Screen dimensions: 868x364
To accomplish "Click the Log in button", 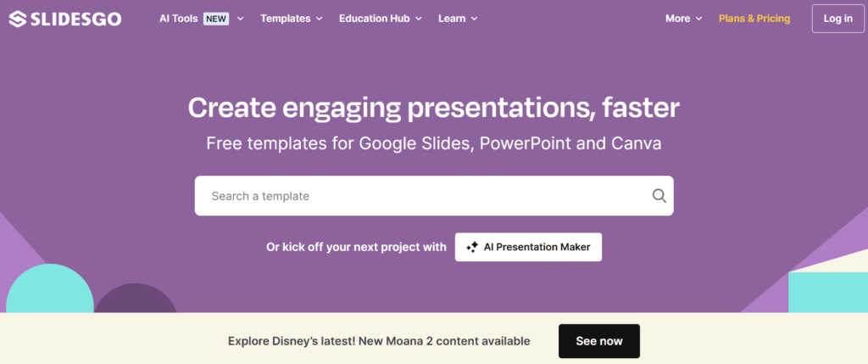I will (x=838, y=19).
